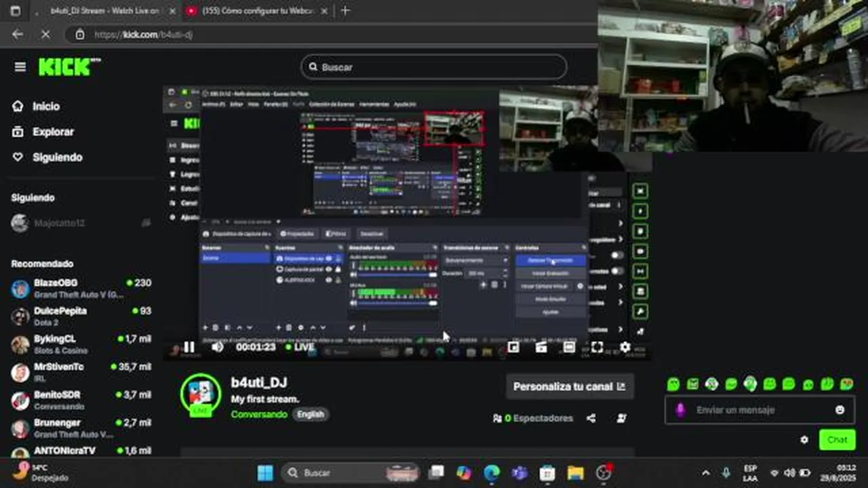This screenshot has width=868, height=488.
Task: Open the Windows Start menu
Action: click(265, 472)
